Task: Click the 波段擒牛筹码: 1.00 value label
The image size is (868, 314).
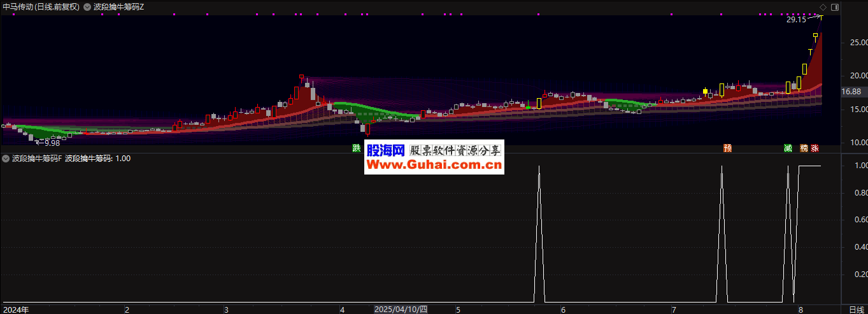Action: (x=97, y=159)
